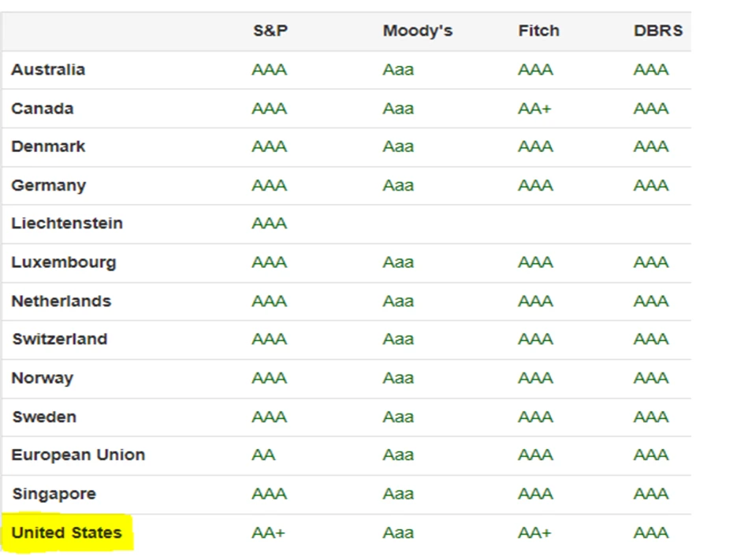Click the DBRS column header
The width and height of the screenshot is (741, 560).
click(x=657, y=32)
